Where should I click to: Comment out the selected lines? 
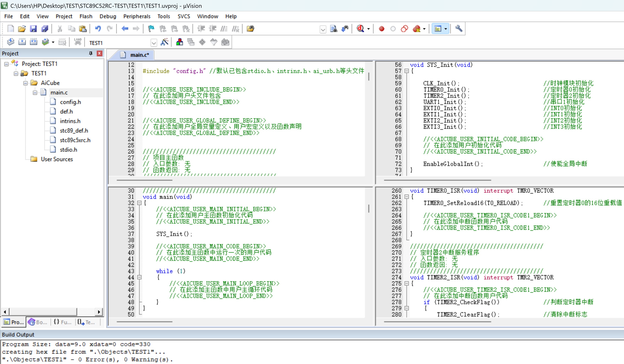(x=224, y=29)
